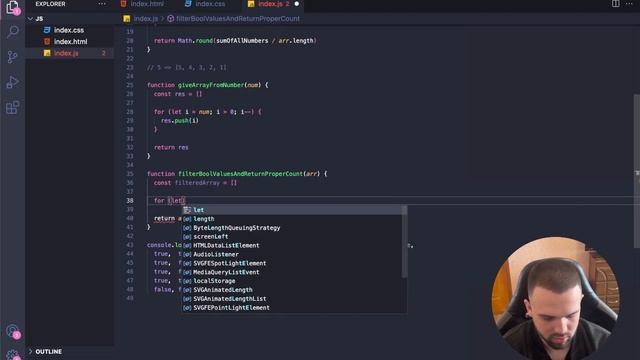
Task: Select index.js in the explorer
Action: pos(69,53)
